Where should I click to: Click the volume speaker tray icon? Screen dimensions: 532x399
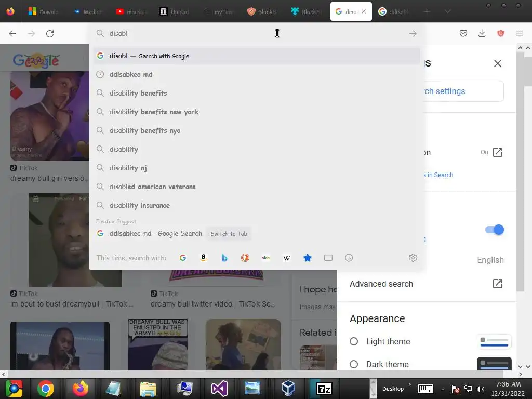pos(481,389)
